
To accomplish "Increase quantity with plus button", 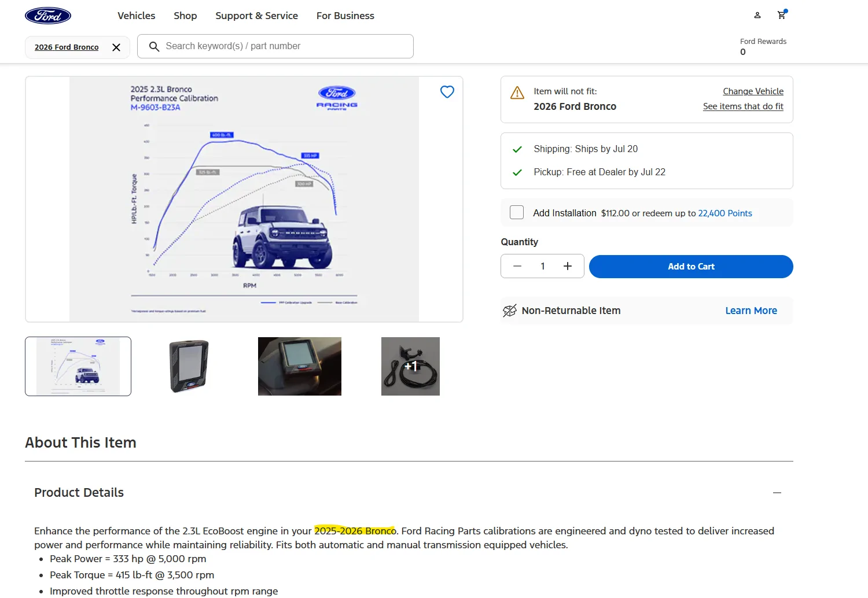I will 568,266.
